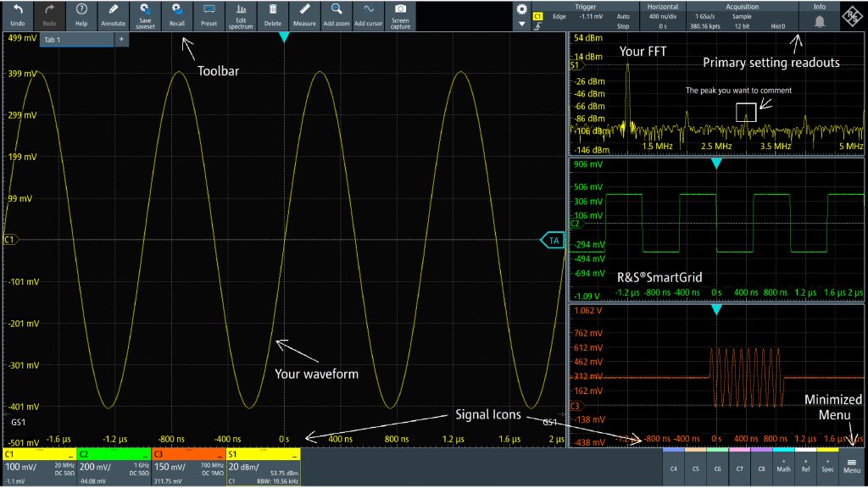Click the Acquisition settings readout
868x488 pixels.
click(742, 16)
